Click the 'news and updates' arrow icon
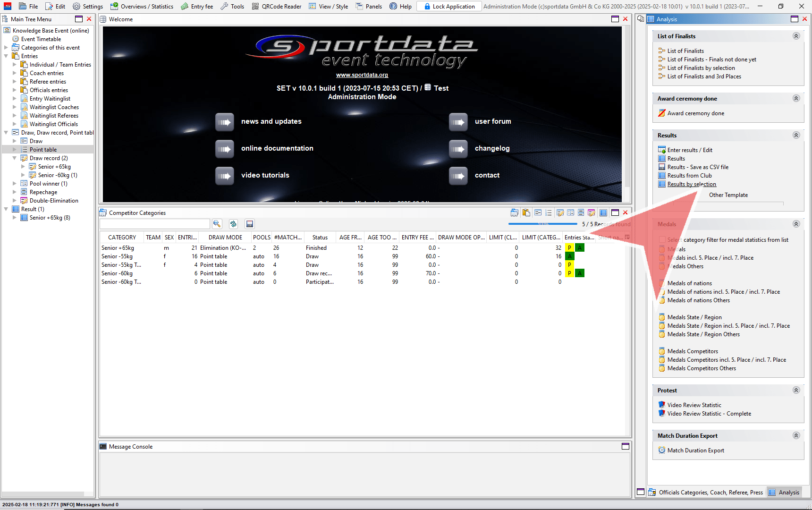This screenshot has width=812, height=510. point(225,122)
